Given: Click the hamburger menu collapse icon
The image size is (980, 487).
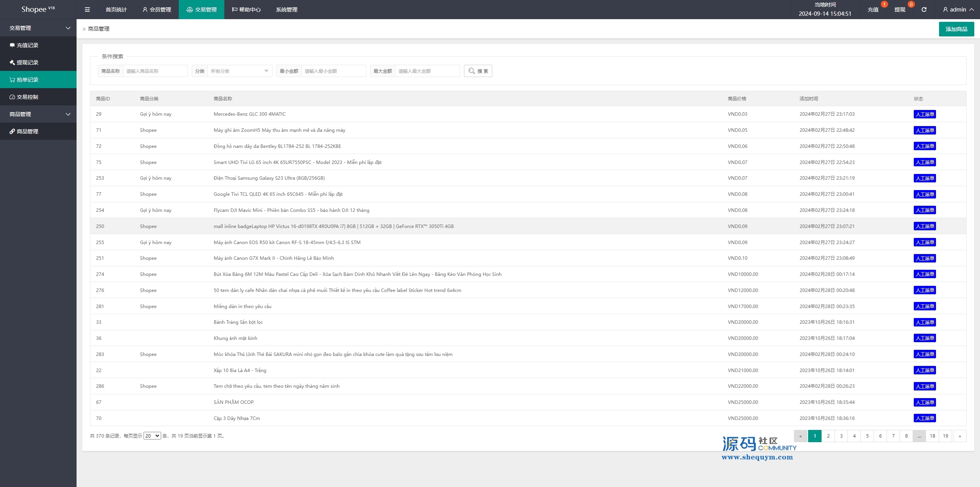Looking at the screenshot, I should [87, 10].
